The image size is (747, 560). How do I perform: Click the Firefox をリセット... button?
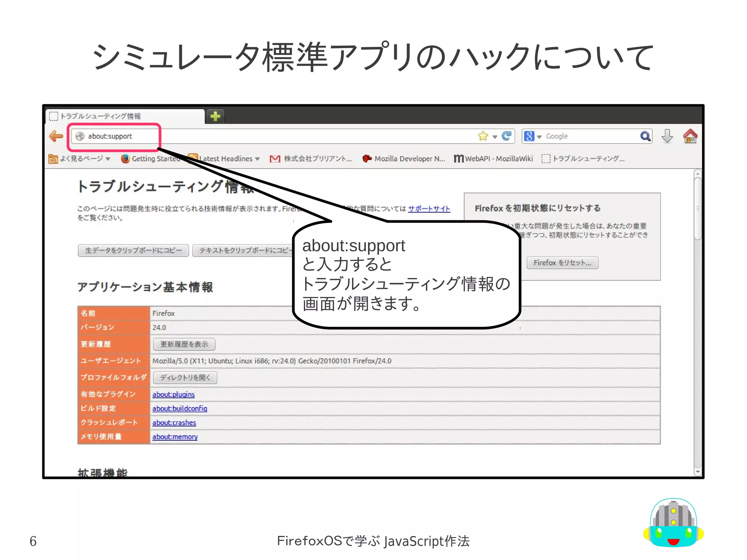562,263
